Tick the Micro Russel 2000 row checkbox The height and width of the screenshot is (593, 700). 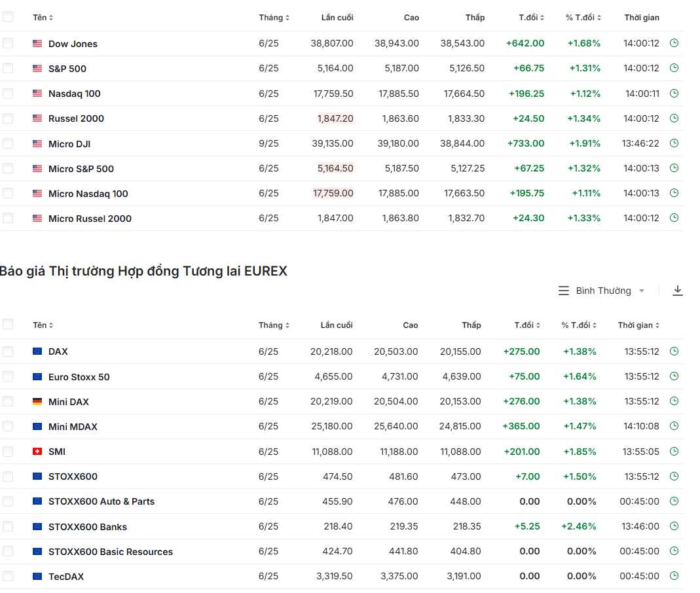8,218
